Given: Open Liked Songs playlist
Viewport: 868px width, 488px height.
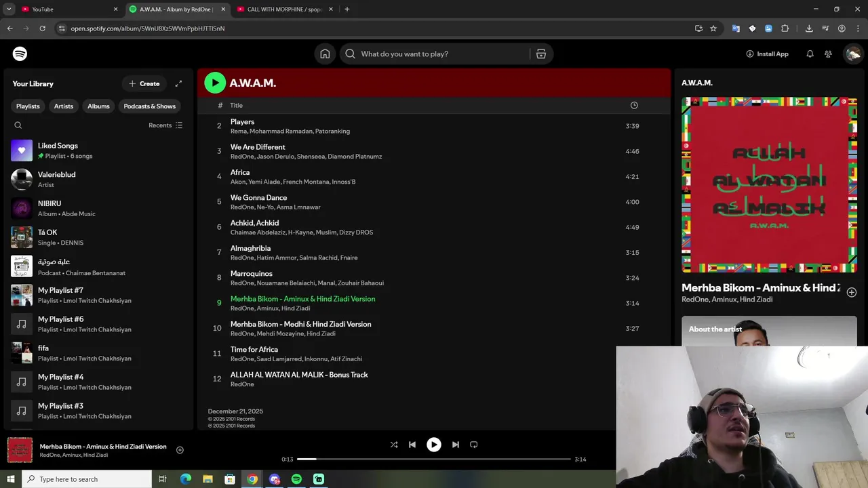Looking at the screenshot, I should click(x=98, y=150).
